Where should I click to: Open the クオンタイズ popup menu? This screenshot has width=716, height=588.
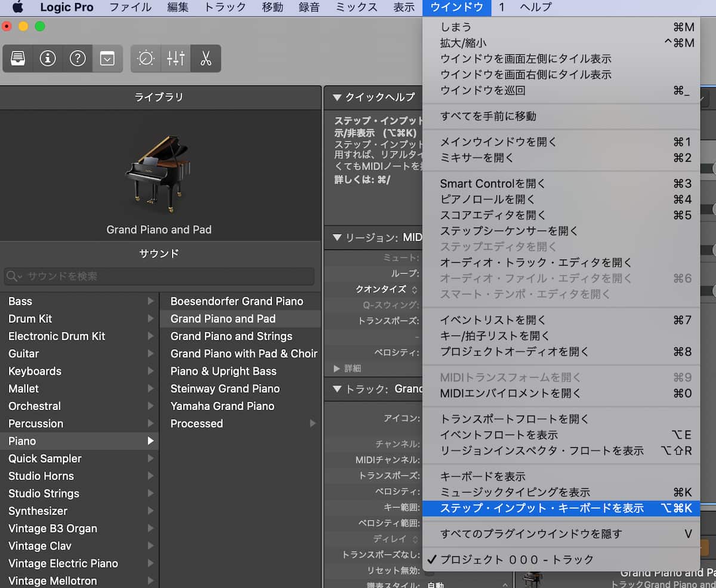pyautogui.click(x=387, y=289)
